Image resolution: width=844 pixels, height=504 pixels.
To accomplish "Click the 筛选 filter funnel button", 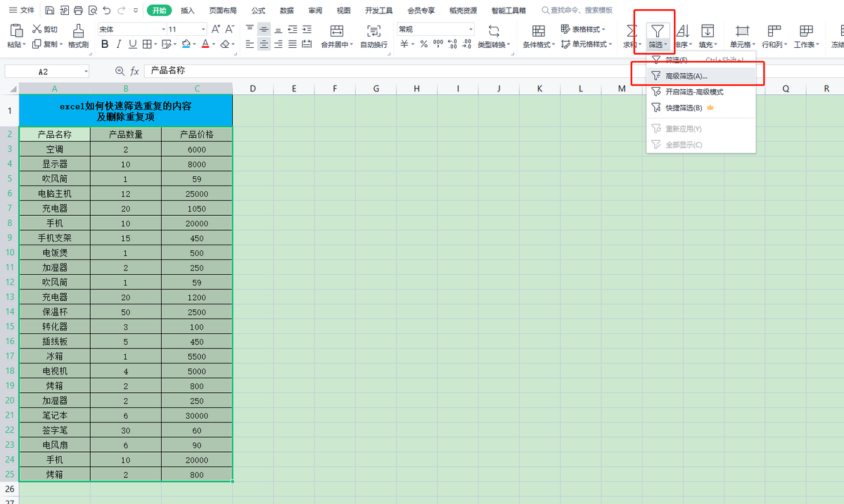I will tap(658, 36).
